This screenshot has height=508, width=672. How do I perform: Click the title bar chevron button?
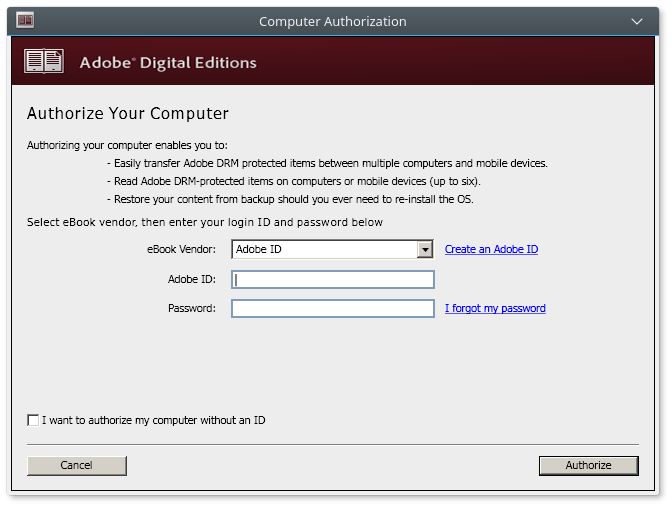pyautogui.click(x=638, y=21)
